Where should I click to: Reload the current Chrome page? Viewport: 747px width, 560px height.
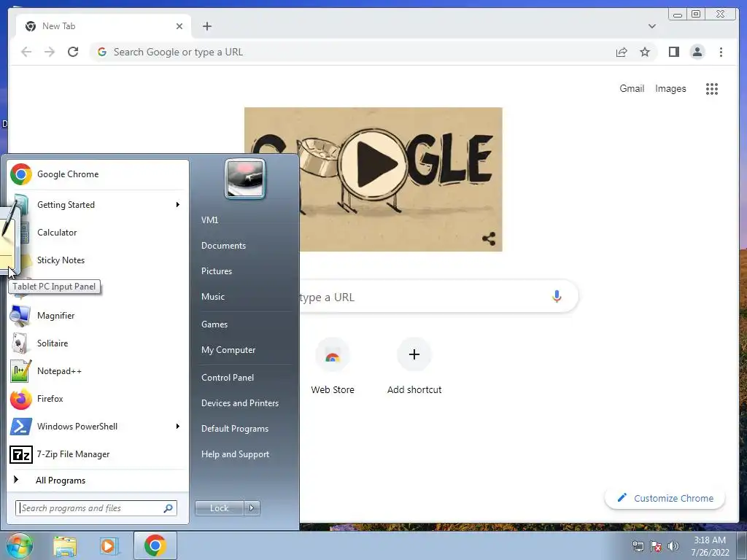point(73,52)
